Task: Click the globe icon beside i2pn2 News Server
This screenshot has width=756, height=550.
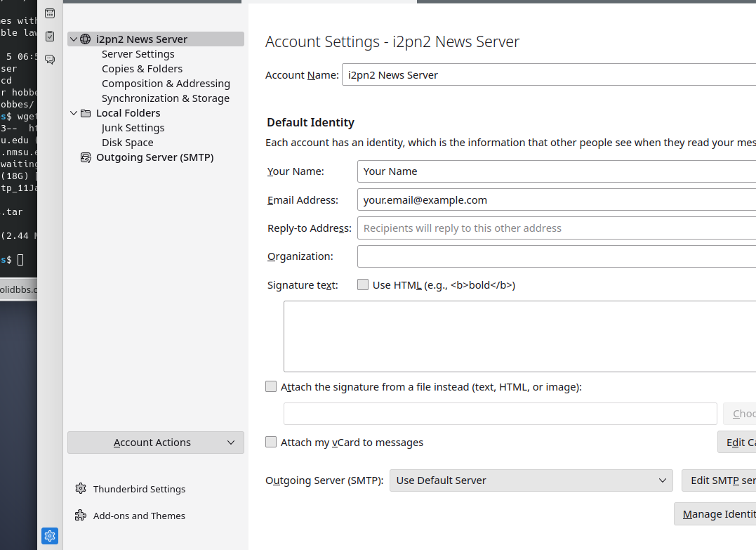Action: coord(86,39)
